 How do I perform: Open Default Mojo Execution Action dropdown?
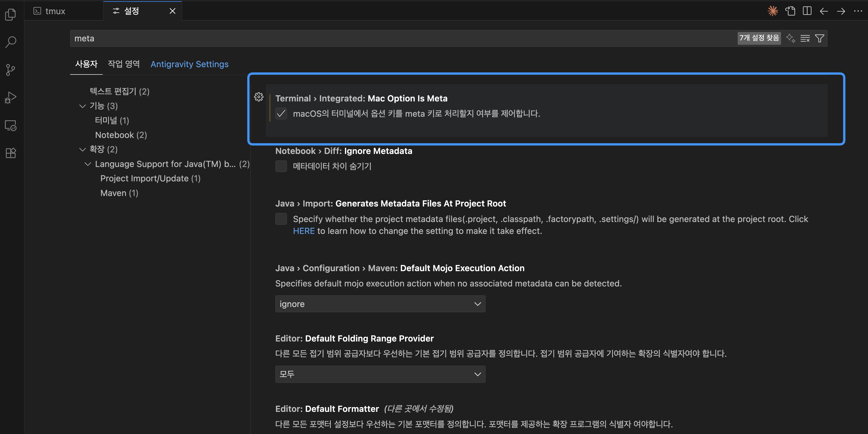380,304
